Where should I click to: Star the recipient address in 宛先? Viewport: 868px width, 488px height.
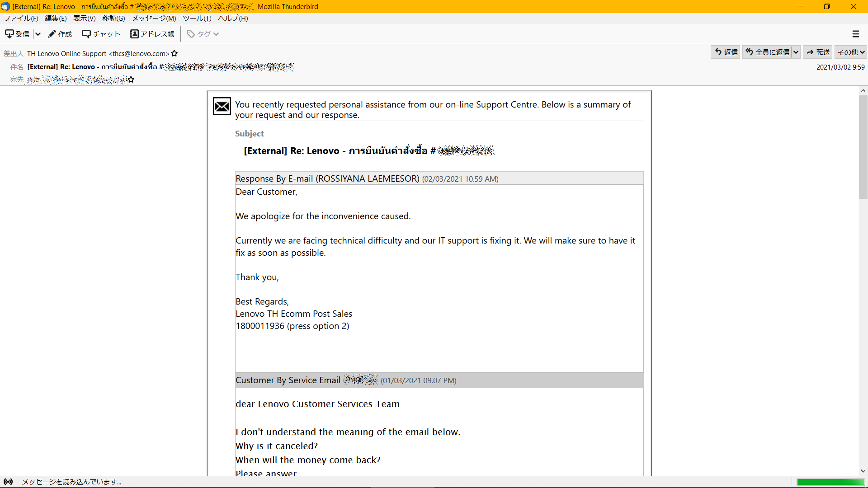coord(131,80)
